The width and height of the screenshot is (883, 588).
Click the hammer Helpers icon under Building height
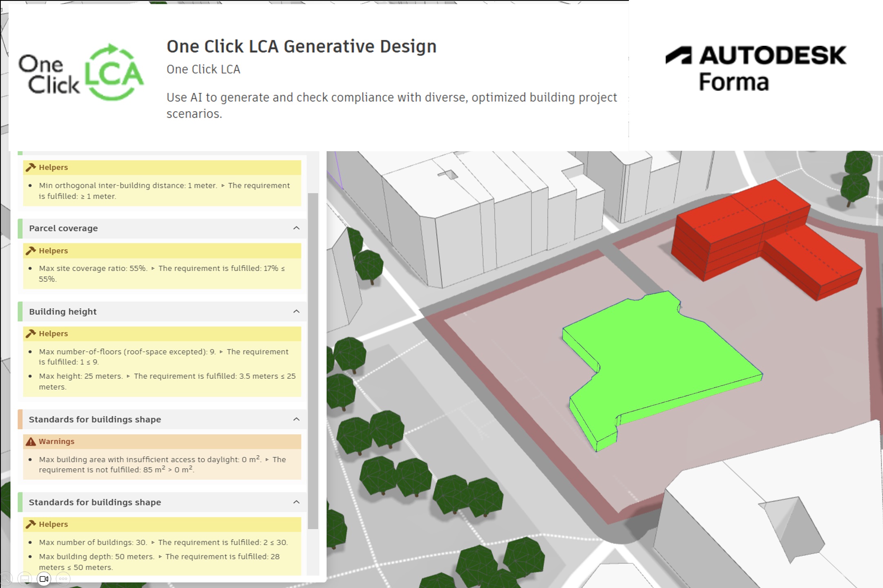pyautogui.click(x=30, y=333)
